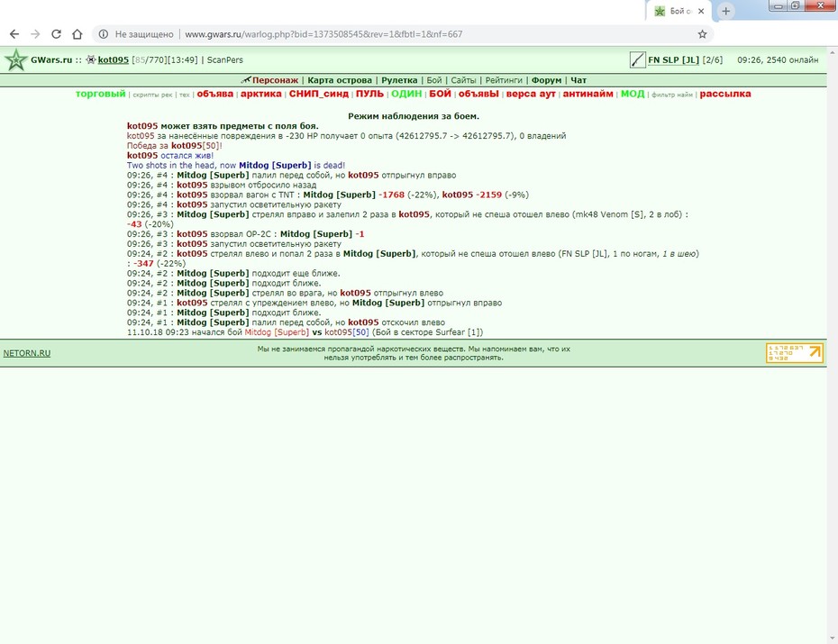Open the СНИП_синд link

[318, 94]
